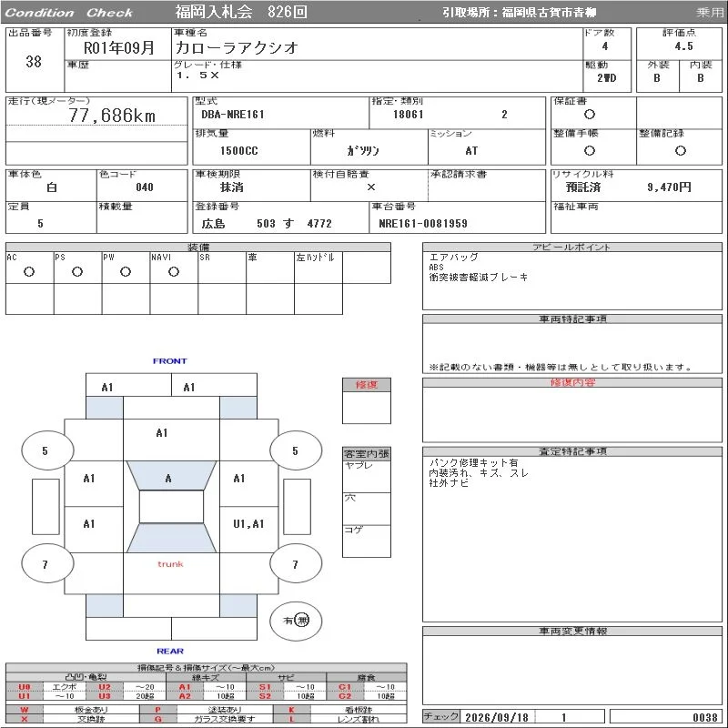Click the 客室内張 section header
The height and width of the screenshot is (728, 728).
367,453
